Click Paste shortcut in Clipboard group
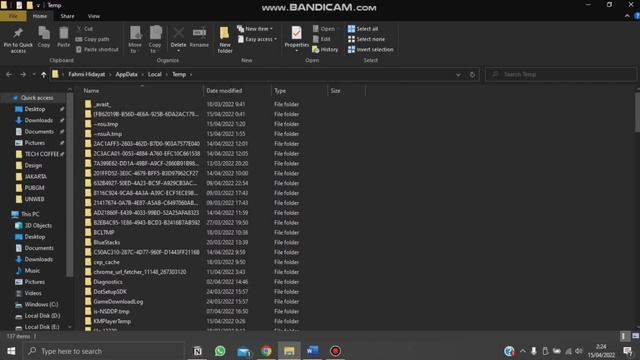The height and width of the screenshot is (360, 640). [x=97, y=49]
